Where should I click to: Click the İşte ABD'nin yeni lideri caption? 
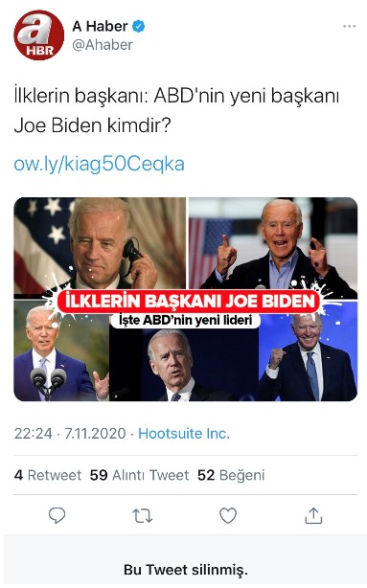click(185, 321)
